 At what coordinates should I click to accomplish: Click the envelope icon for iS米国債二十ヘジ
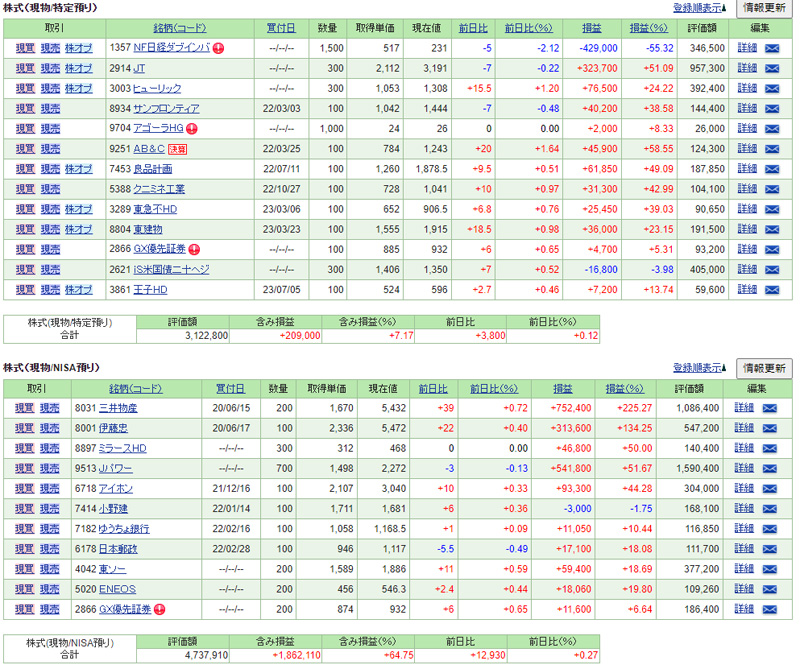772,270
